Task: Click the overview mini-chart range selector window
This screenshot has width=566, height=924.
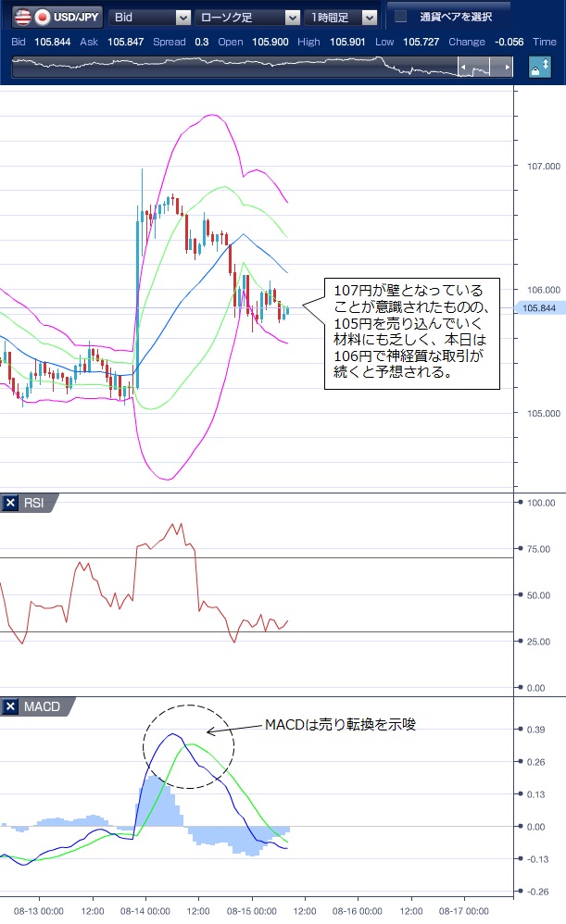Action: tap(485, 68)
